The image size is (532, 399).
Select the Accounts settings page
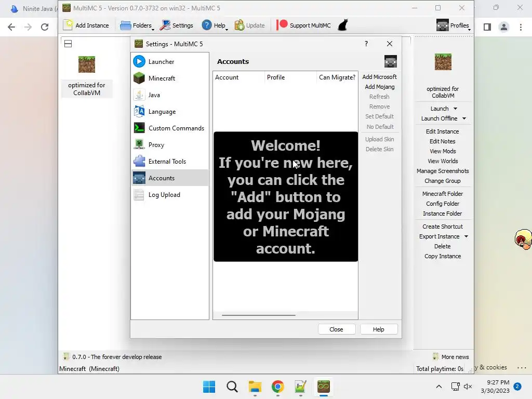pyautogui.click(x=170, y=178)
